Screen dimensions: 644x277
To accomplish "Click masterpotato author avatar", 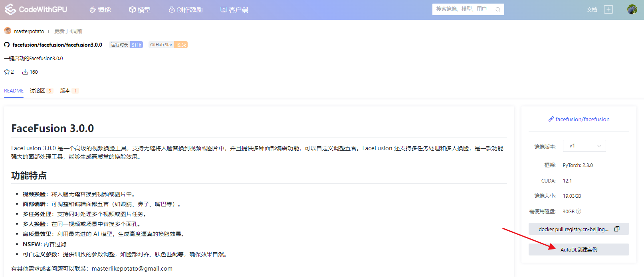I will pyautogui.click(x=8, y=31).
